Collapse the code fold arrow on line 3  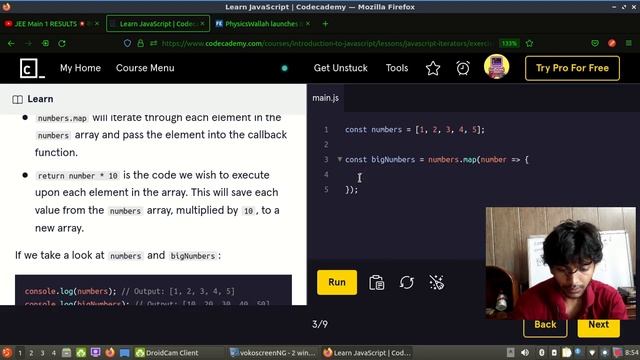pos(340,159)
